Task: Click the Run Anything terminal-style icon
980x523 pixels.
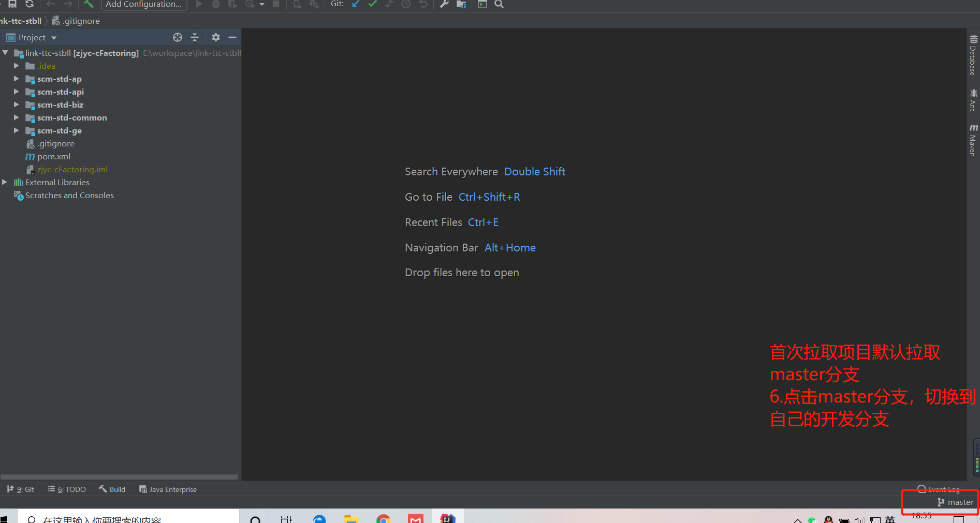Action: 482,4
